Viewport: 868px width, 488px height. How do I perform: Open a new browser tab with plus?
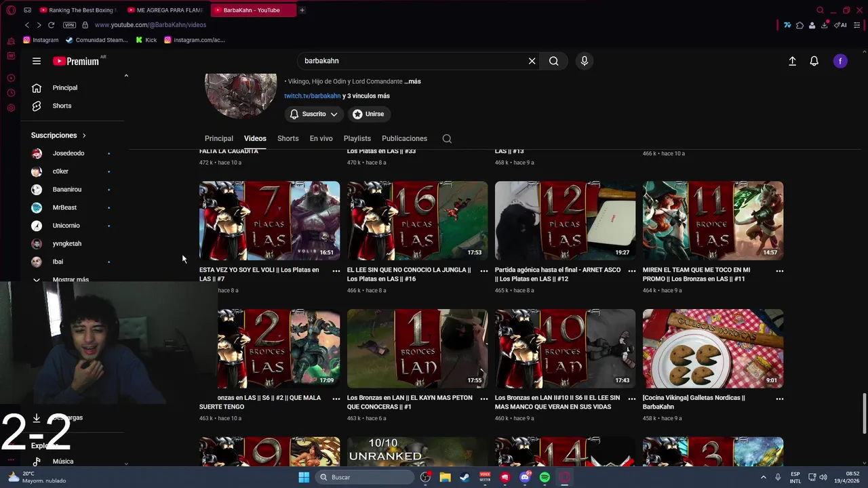click(x=302, y=10)
